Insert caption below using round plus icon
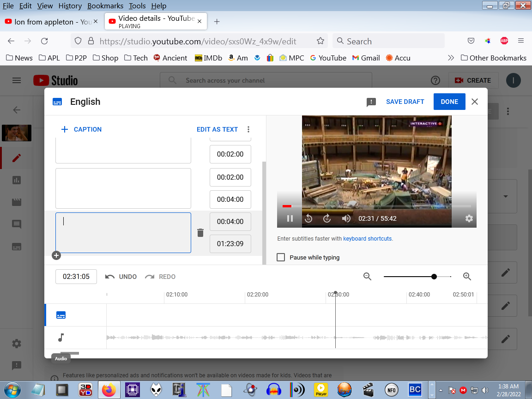 [56, 255]
